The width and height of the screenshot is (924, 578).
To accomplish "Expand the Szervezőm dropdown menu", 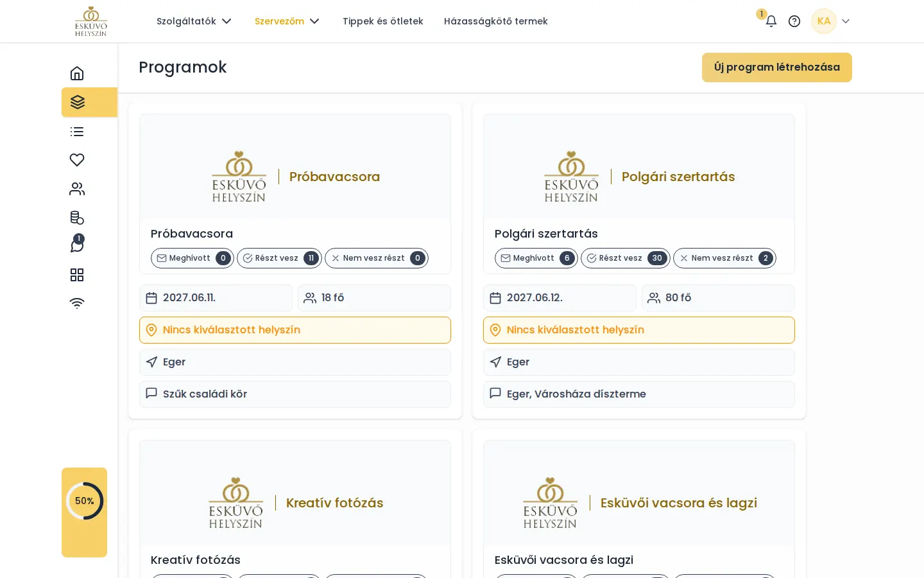I will [287, 21].
